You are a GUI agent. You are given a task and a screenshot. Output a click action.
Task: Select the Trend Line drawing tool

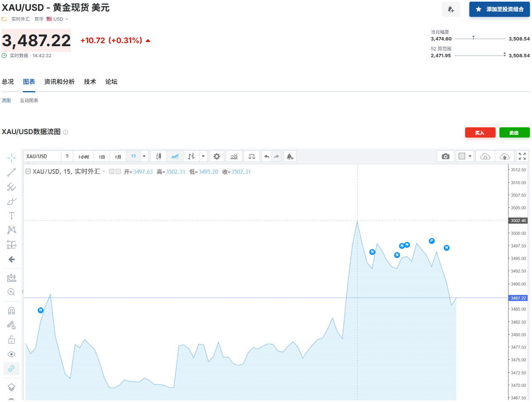(11, 172)
